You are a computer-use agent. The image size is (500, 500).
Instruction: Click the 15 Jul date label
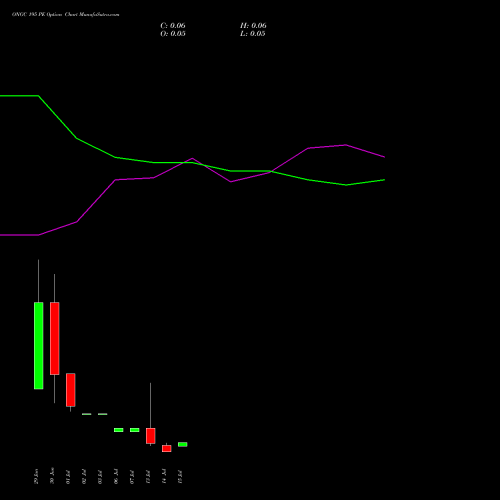pyautogui.click(x=180, y=477)
